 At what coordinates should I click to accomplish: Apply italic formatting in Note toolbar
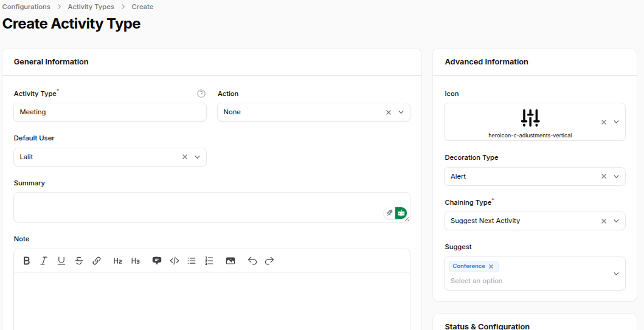click(44, 261)
